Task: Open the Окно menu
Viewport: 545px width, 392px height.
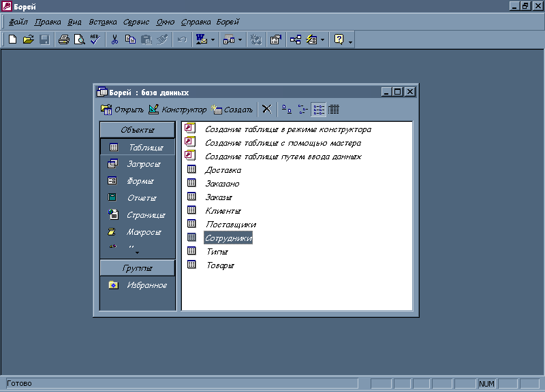Action: pos(165,22)
